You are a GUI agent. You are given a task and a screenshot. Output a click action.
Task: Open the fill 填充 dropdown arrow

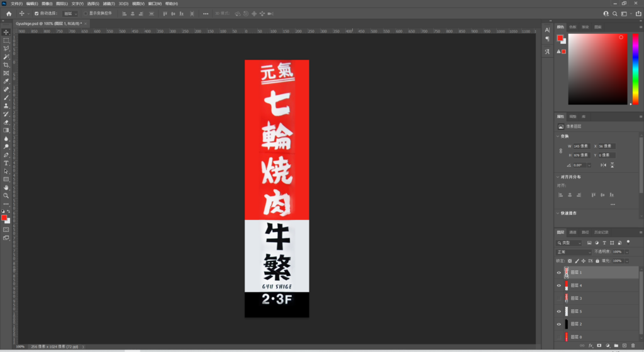point(627,261)
